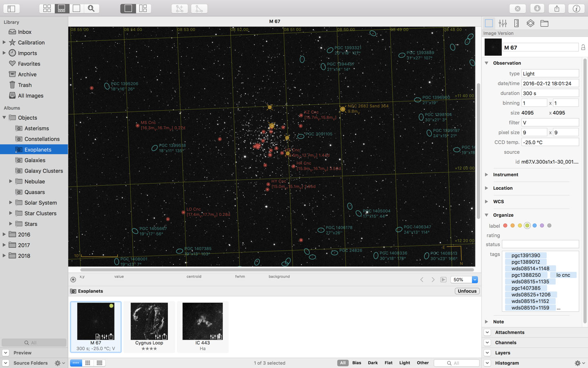Click the pixel probe target icon

coord(73,280)
